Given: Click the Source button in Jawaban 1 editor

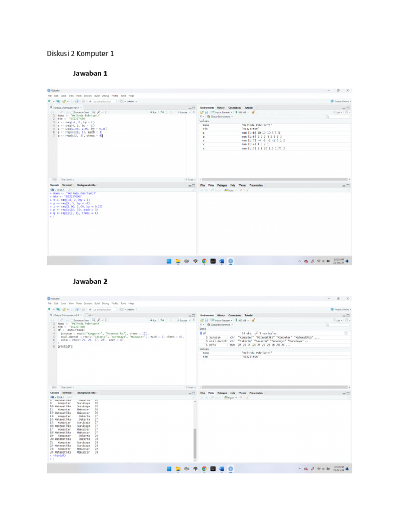Looking at the screenshot, I should coord(182,112).
